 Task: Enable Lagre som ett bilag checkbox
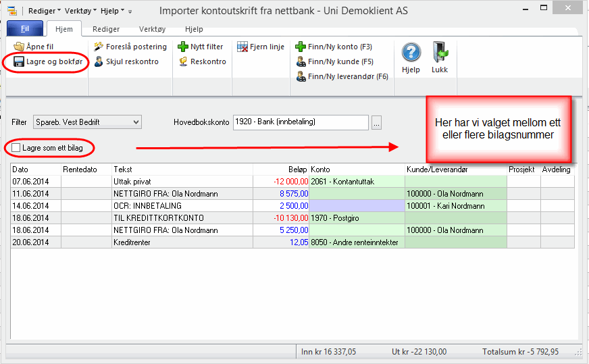point(16,147)
